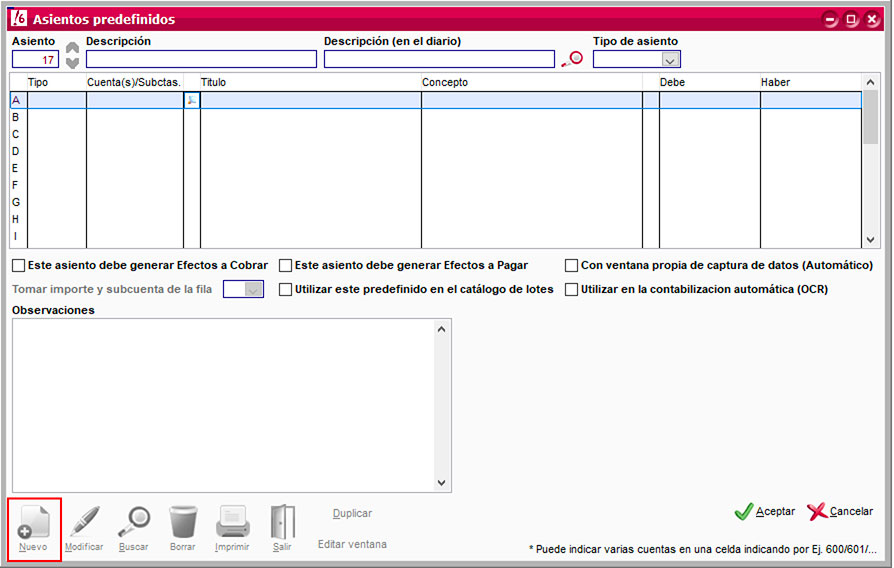Click the green Aceptar checkmark button
Viewport: 894px width, 568px height.
tap(765, 512)
